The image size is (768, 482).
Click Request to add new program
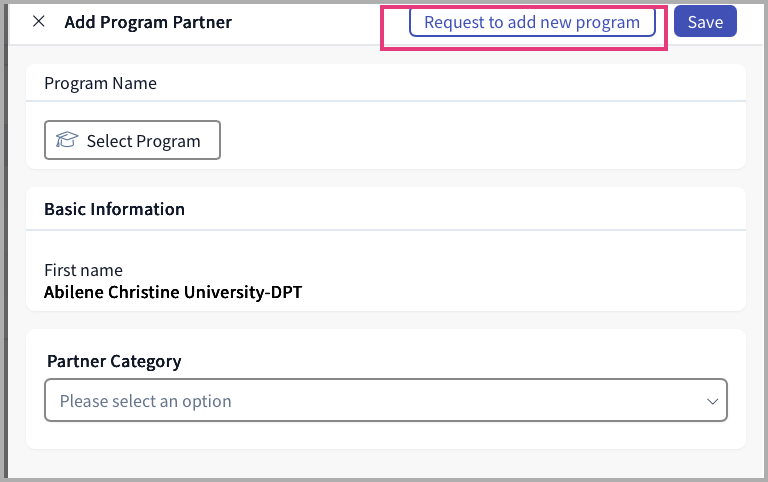pos(532,22)
